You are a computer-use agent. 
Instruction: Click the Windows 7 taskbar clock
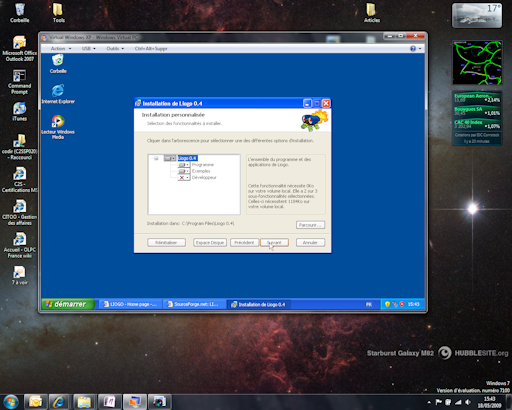click(489, 402)
